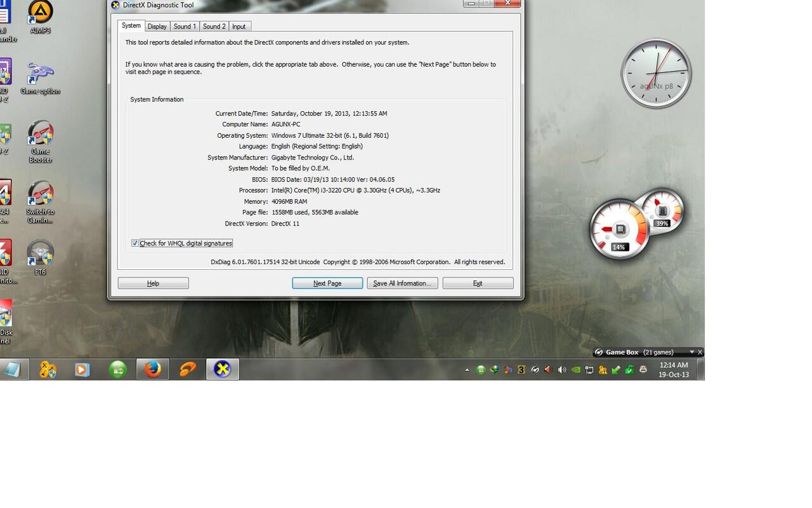Viewport: 812px width, 508px height.
Task: Click the Memory value 4096MB RAM
Action: 289,201
